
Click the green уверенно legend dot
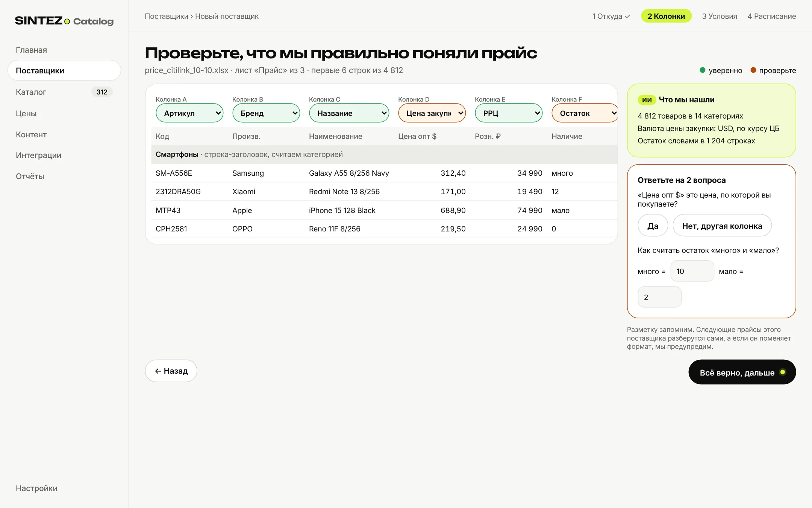(x=702, y=70)
